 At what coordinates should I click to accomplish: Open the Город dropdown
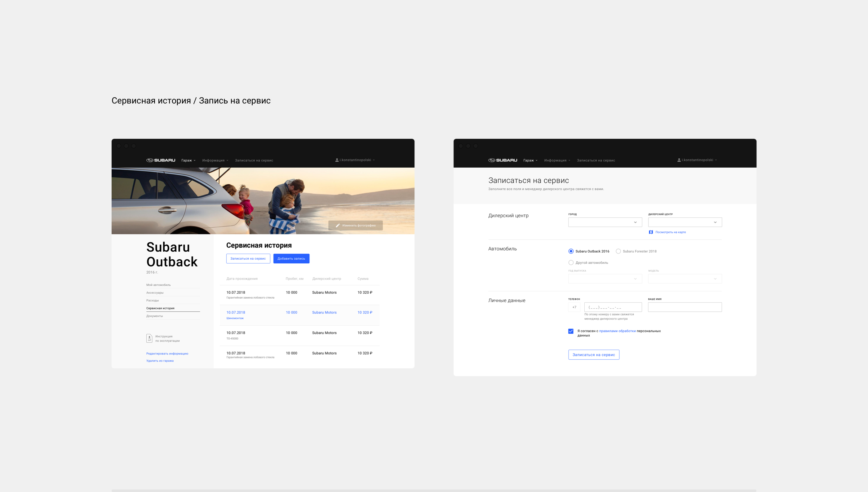pos(605,222)
